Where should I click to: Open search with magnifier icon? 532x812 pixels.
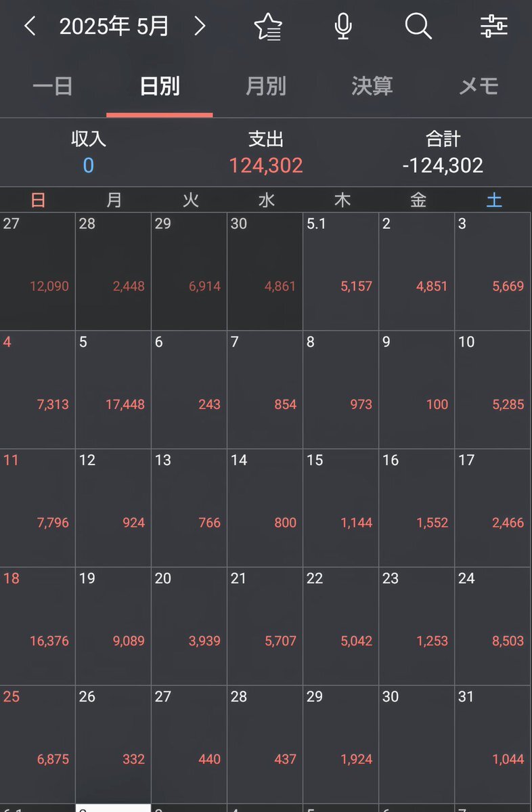418,26
